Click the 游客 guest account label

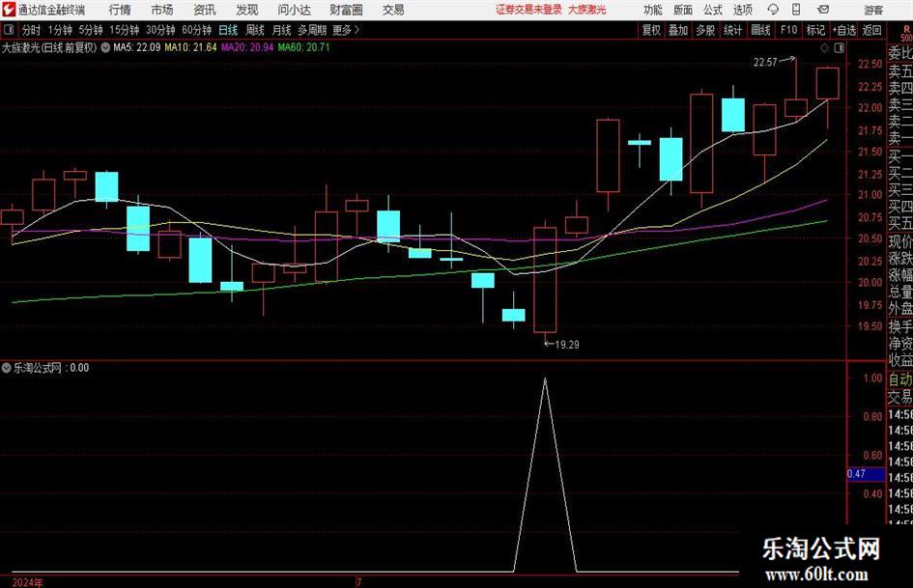(x=873, y=10)
